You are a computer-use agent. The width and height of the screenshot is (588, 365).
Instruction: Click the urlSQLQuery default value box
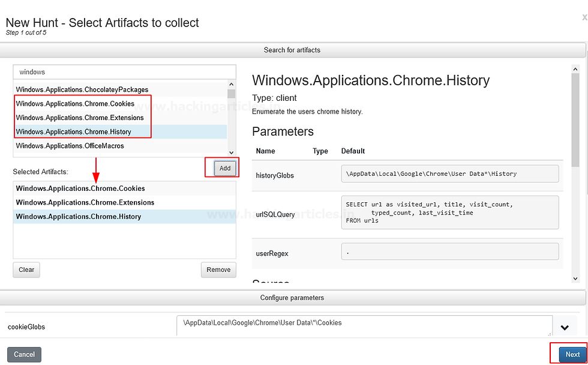coord(450,213)
